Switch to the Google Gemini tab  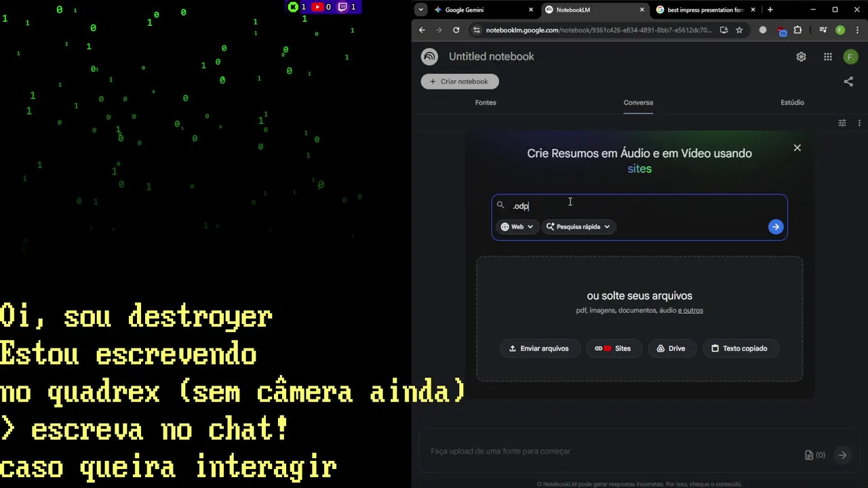484,9
